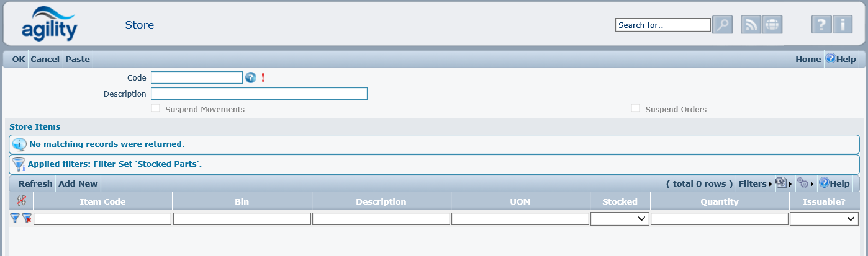This screenshot has width=868, height=256.
Task: Tick the Suspend Orders checkbox
Action: [x=635, y=108]
